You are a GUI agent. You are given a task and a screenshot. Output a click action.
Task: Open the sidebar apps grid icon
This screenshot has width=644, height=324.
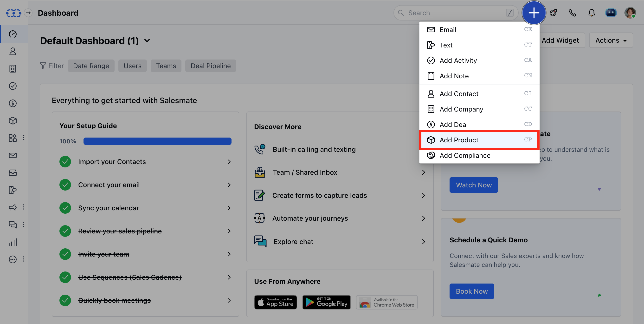[13, 138]
